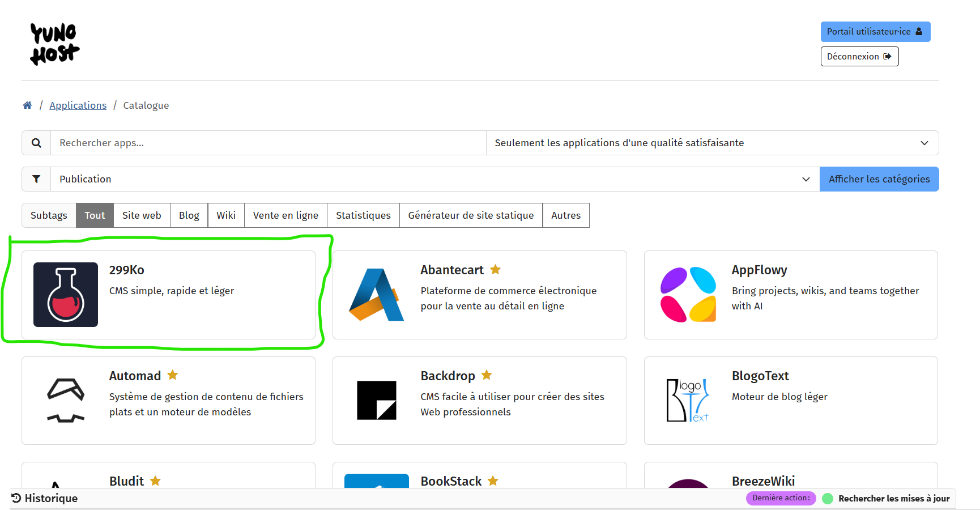Click Afficher les catégories button
The image size is (980, 510).
pyautogui.click(x=879, y=179)
